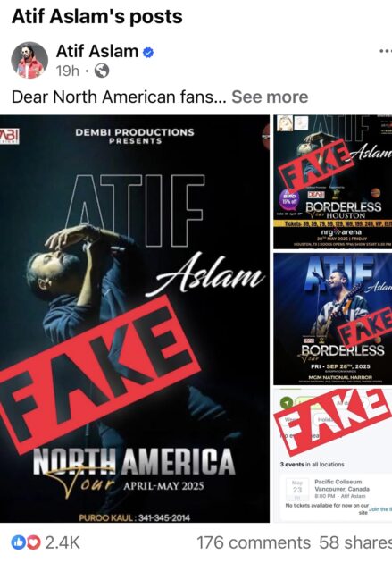Image resolution: width=392 pixels, height=563 pixels.
Task: Click the Puroo Kaul phone number on poster
Action: (135, 517)
